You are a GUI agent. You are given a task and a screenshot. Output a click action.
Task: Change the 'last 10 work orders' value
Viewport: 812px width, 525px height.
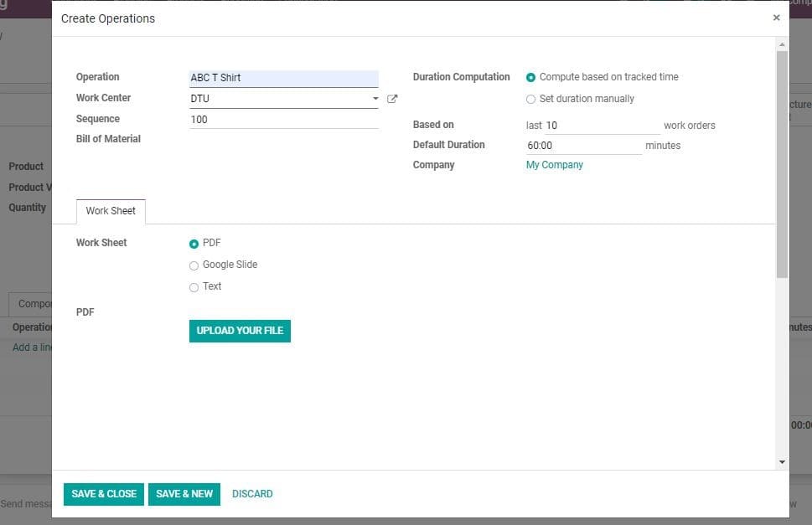(x=599, y=125)
